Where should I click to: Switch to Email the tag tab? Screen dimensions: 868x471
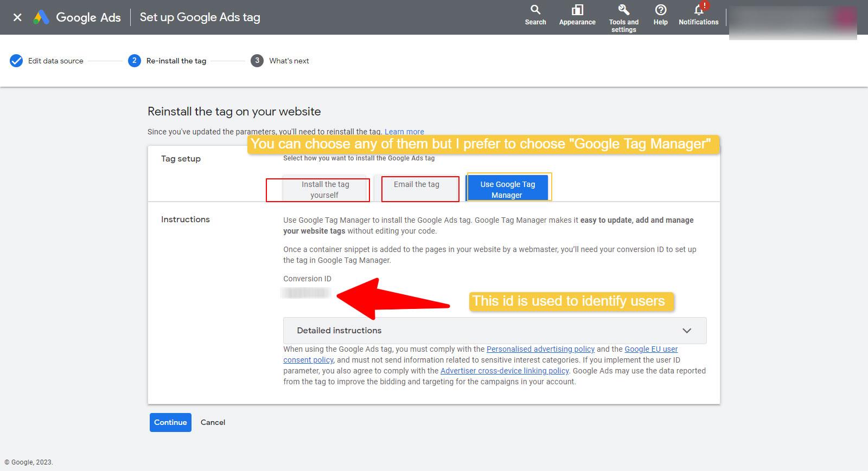pyautogui.click(x=417, y=185)
